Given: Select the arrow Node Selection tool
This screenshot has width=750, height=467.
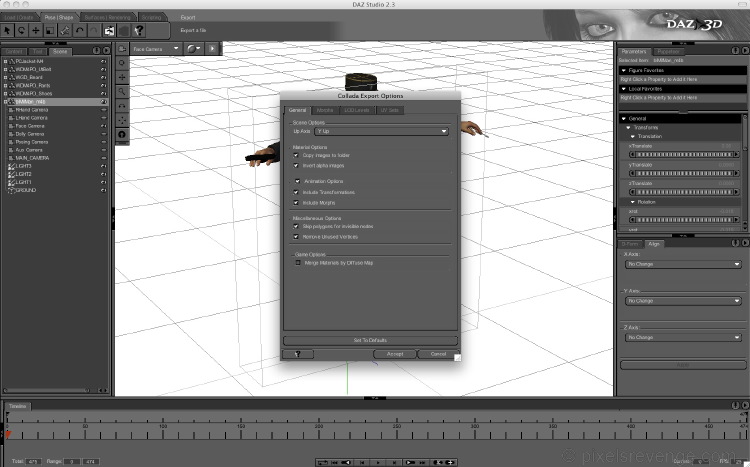Looking at the screenshot, I should coord(7,31).
